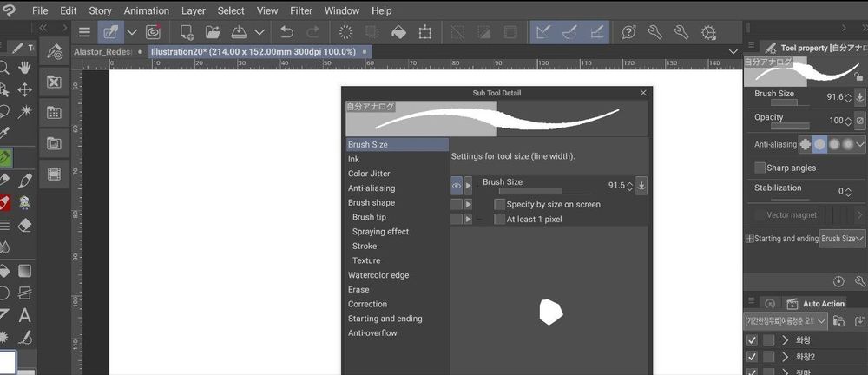Open the Starting and ending 'Brush Size' dropdown

[x=842, y=239]
